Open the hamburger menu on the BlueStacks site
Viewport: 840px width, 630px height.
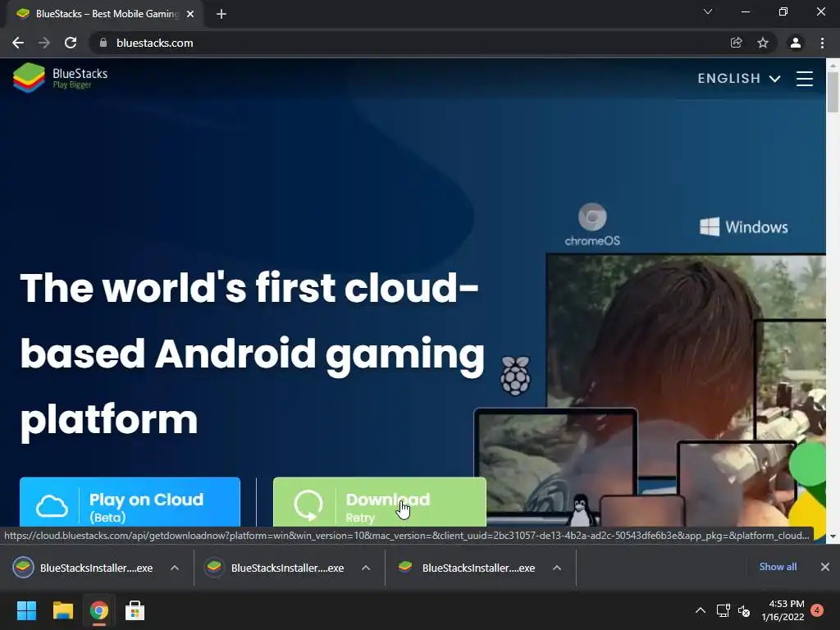pos(804,78)
